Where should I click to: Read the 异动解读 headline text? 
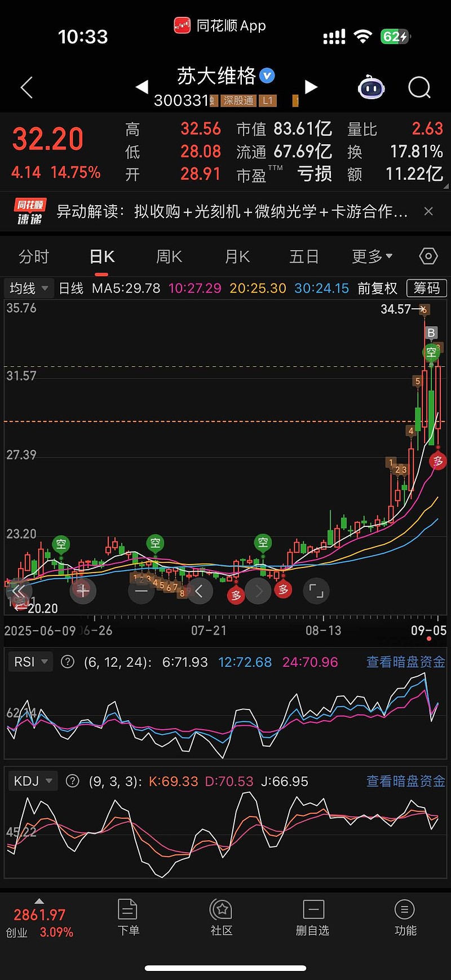click(232, 211)
